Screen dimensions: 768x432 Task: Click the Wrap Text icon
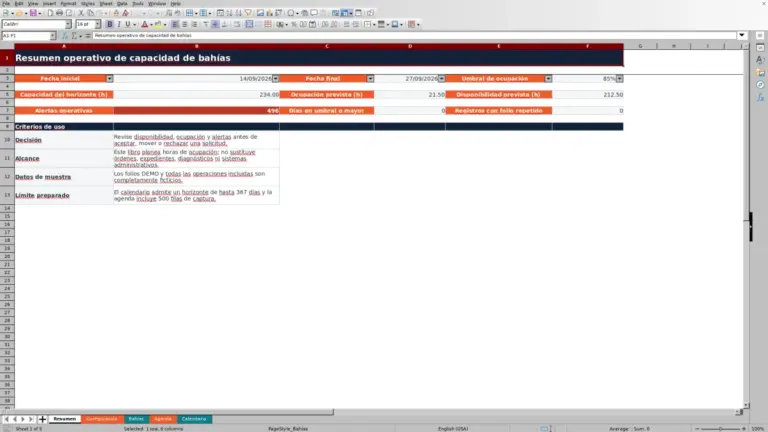[x=237, y=24]
